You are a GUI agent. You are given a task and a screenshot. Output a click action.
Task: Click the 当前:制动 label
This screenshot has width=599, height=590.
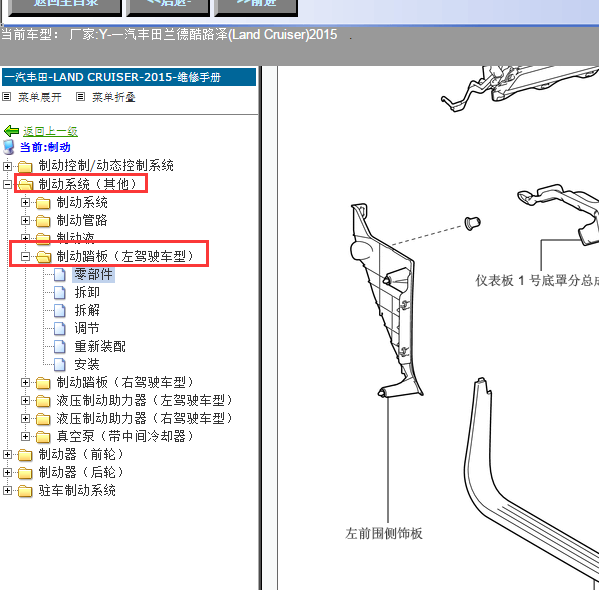coord(45,147)
